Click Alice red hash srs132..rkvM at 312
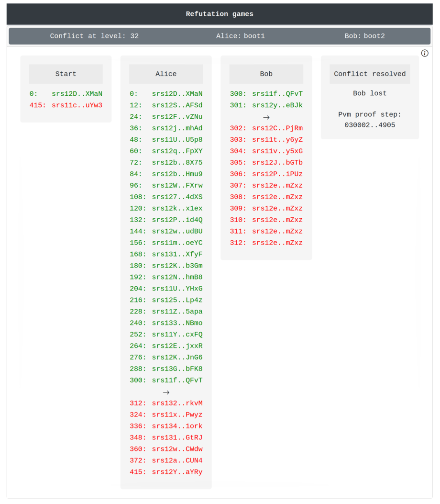Screen dimensions: 440x504 click(177, 403)
